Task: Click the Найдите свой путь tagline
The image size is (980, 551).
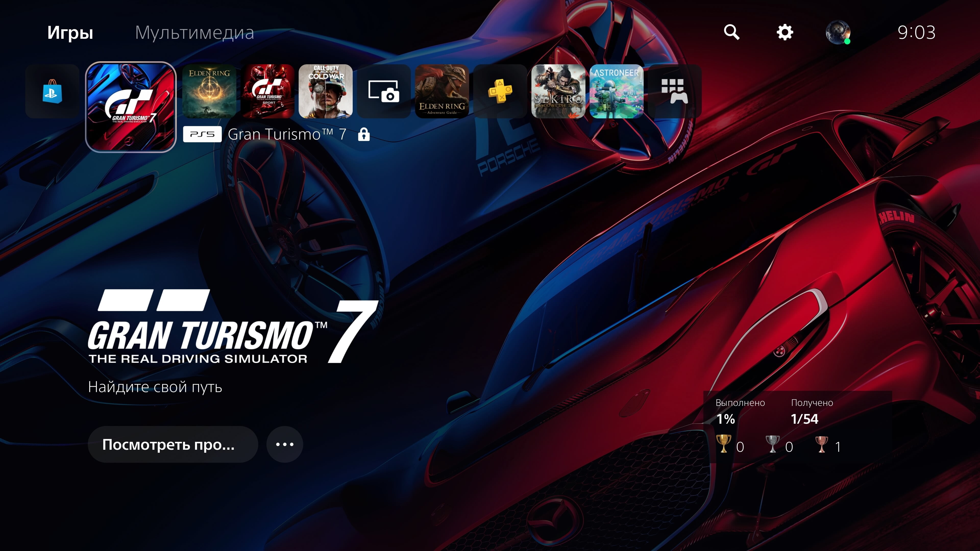Action: click(155, 387)
